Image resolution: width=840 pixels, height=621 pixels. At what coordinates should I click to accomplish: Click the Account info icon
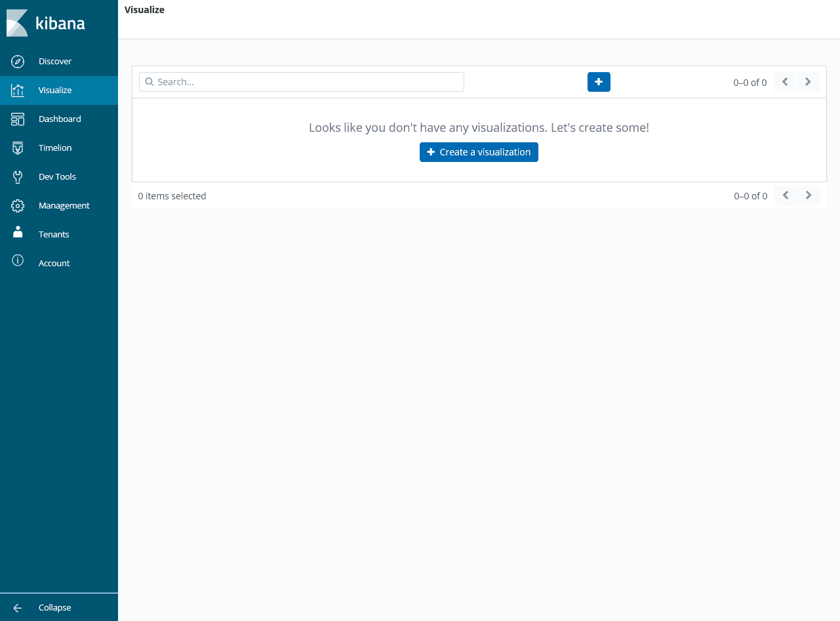click(x=18, y=261)
